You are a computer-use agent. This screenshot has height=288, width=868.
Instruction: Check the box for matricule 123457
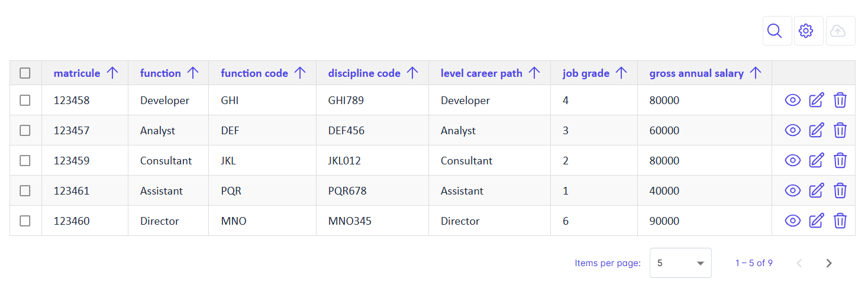[25, 131]
